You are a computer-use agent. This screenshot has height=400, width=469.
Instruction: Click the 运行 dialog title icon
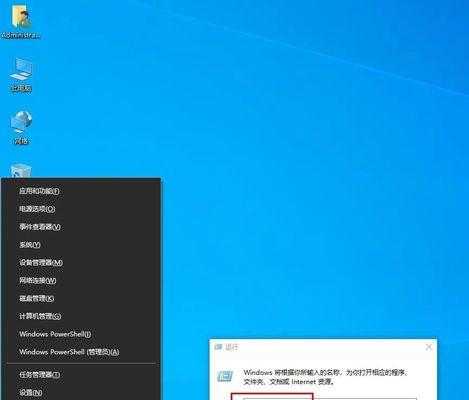218,347
